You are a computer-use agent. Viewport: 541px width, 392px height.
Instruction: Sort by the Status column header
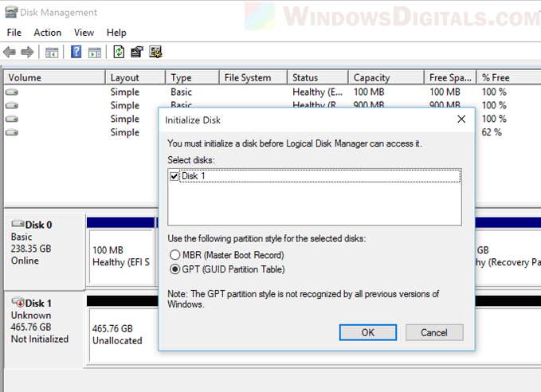coord(317,77)
